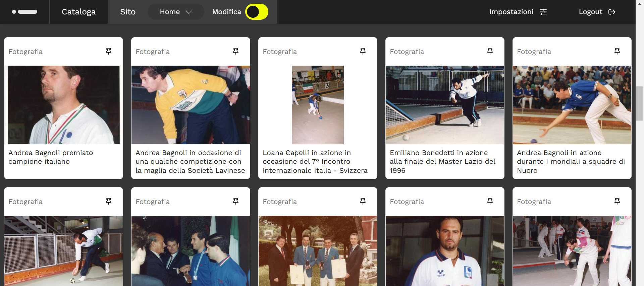The image size is (644, 286).
Task: Open the photo of four men with certificates
Action: point(318,251)
